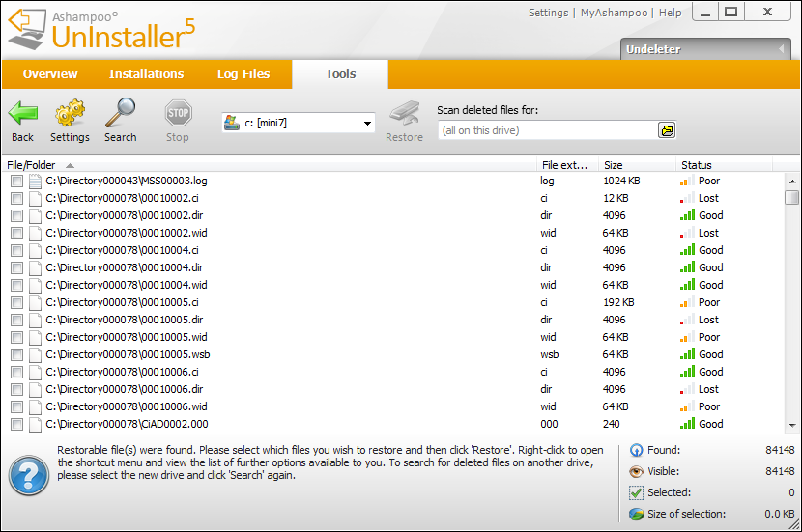
Task: Open the MyAshampoo link
Action: pyautogui.click(x=614, y=13)
